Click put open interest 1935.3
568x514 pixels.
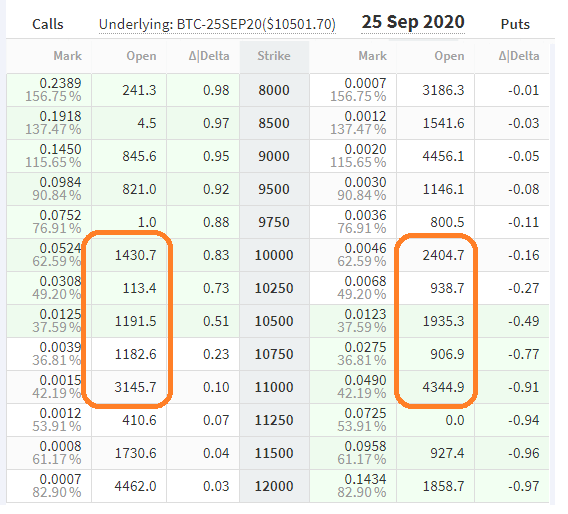pyautogui.click(x=443, y=321)
